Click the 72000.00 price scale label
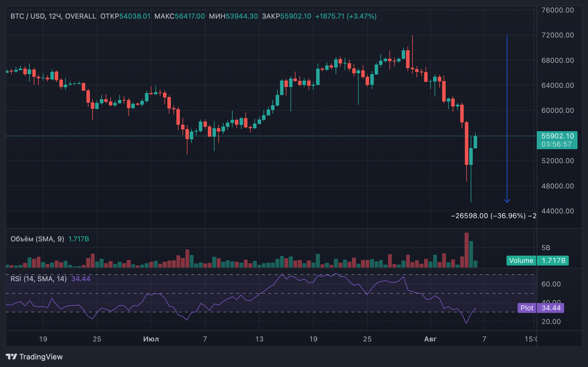Screen dimensions: 588x367 (x=557, y=35)
